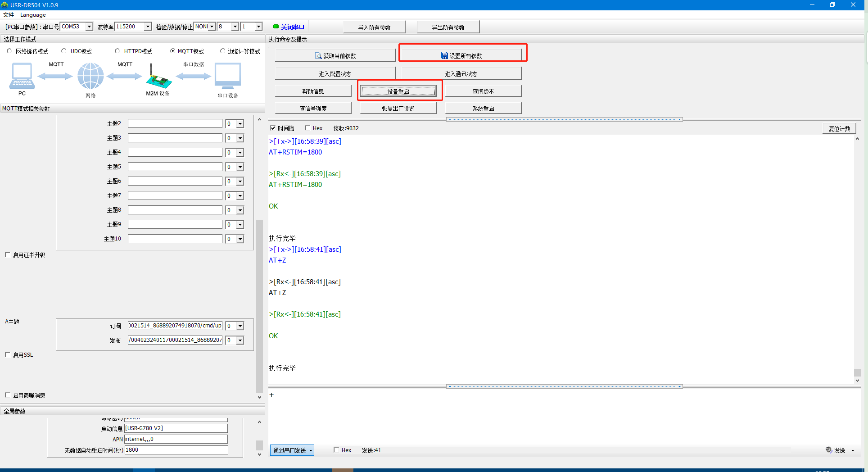Expand the 115200 baud rate dropdown

(x=148, y=27)
